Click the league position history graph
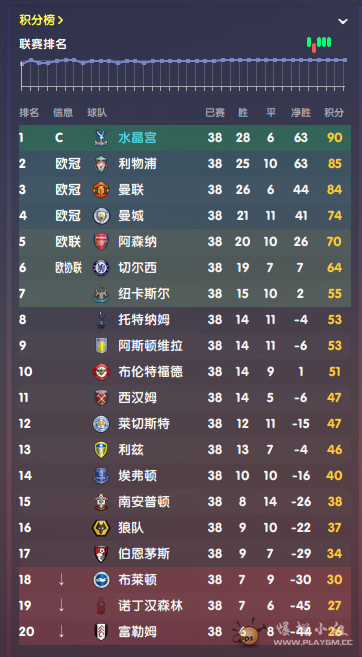 (x=184, y=73)
